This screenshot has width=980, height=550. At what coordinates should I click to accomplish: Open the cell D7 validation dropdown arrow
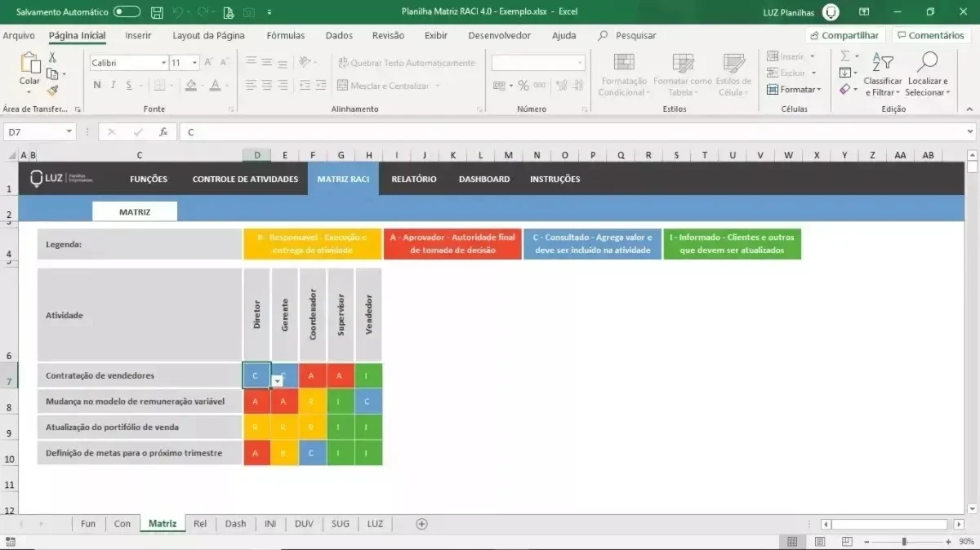277,381
